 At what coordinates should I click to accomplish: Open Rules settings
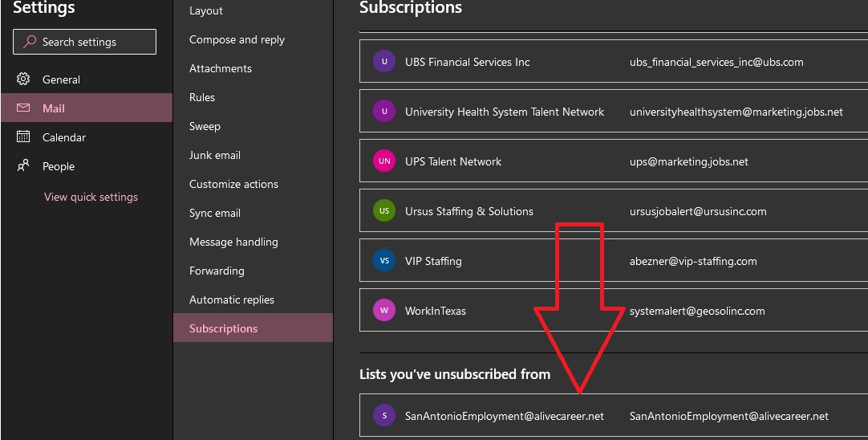coord(202,97)
